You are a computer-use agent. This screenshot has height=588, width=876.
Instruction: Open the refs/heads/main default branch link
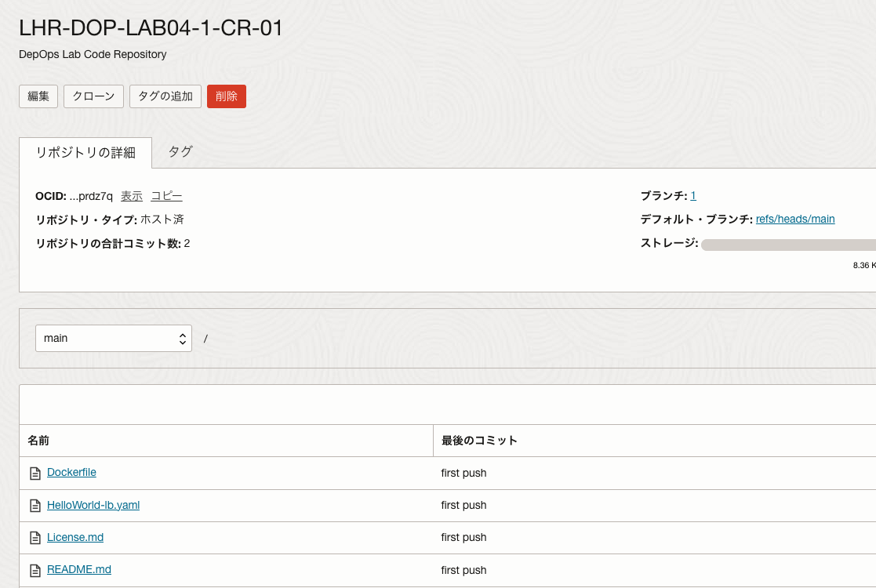(795, 219)
